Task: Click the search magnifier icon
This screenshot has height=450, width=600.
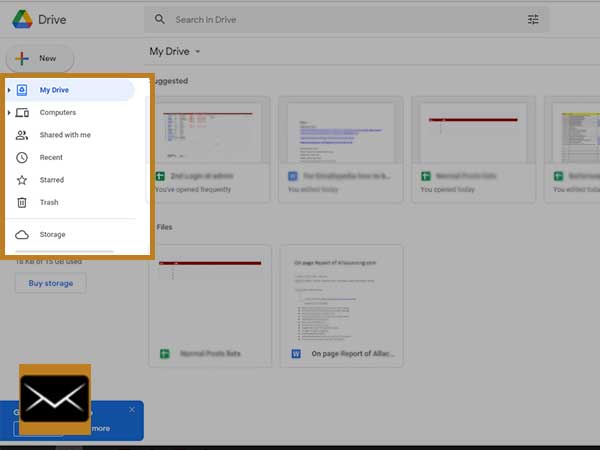Action: click(160, 19)
